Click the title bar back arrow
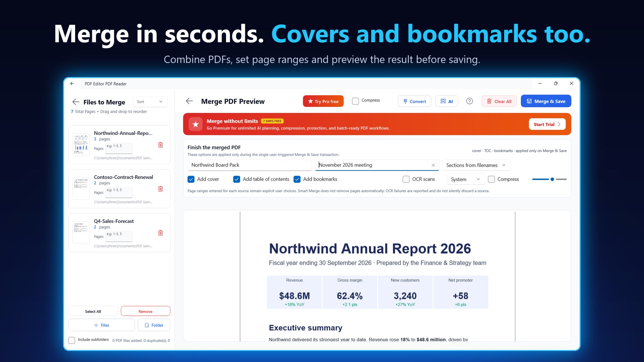The height and width of the screenshot is (362, 644). 72,83
